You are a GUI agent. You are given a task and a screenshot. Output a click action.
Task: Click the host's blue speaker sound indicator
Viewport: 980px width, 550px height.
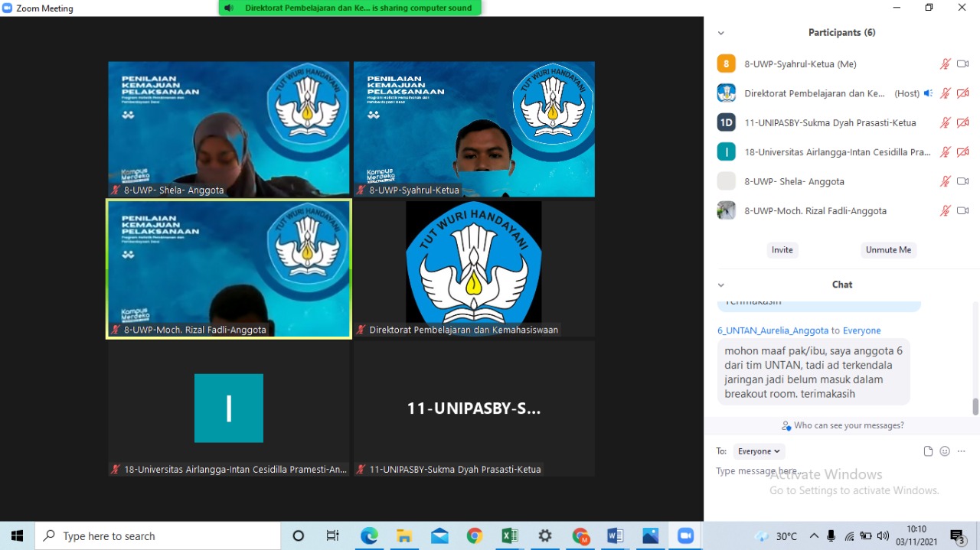tap(928, 93)
